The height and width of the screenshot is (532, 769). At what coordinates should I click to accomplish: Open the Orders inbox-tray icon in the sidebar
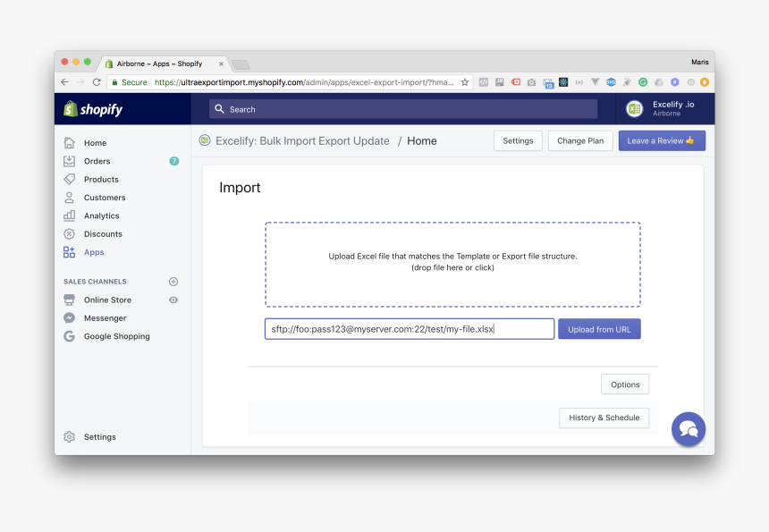[69, 161]
